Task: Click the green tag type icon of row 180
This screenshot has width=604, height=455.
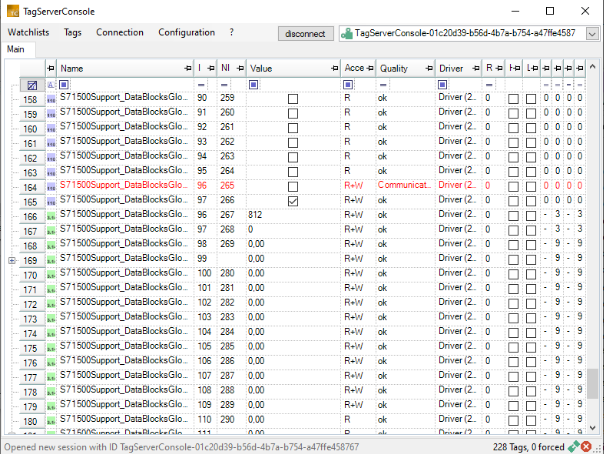Action: pos(51,421)
